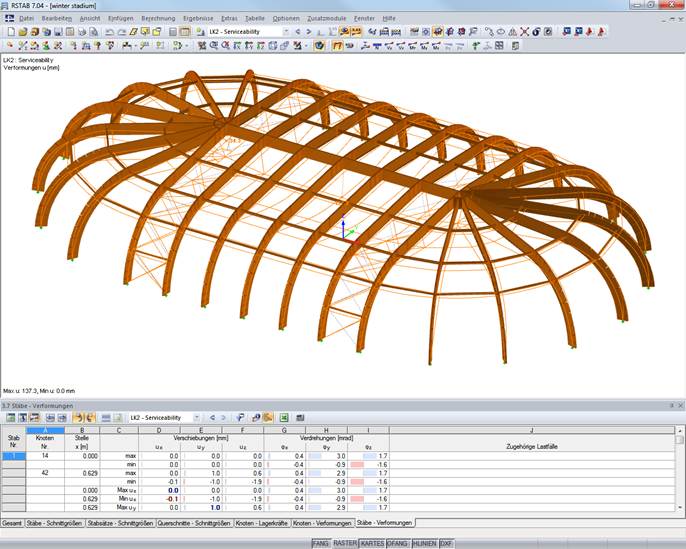Image resolution: width=686 pixels, height=549 pixels.
Task: Click the Undo arrow icon
Action: tap(109, 32)
